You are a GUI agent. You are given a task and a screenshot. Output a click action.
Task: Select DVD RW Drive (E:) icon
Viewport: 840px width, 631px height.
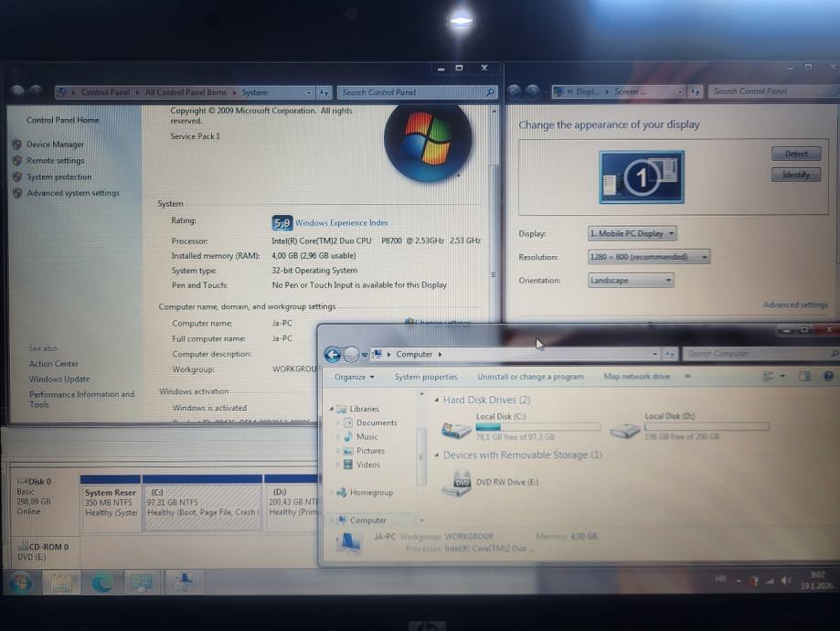tap(456, 483)
